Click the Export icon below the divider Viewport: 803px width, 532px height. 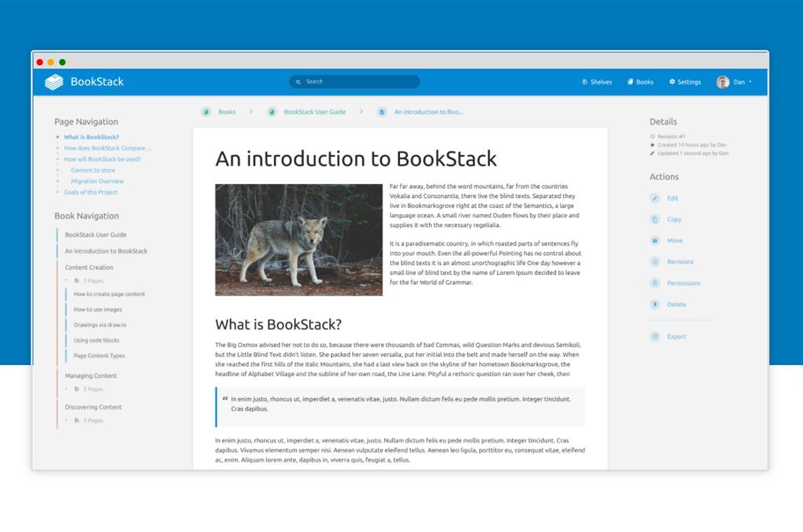pyautogui.click(x=655, y=336)
